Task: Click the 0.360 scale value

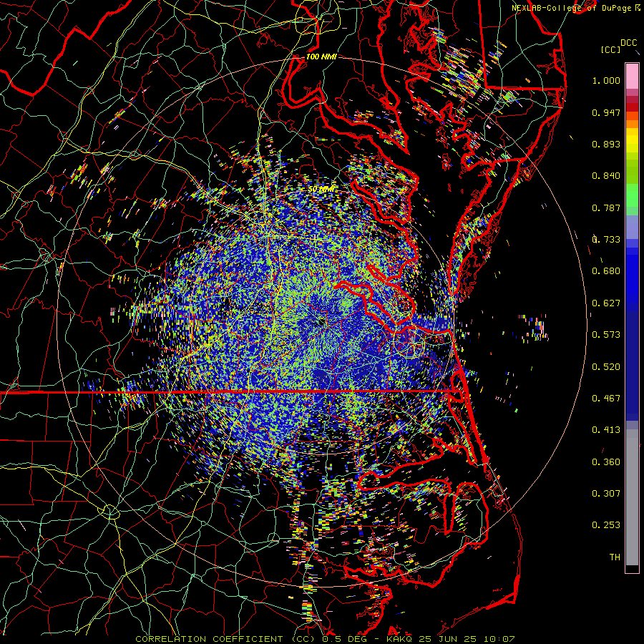Action: (x=606, y=462)
